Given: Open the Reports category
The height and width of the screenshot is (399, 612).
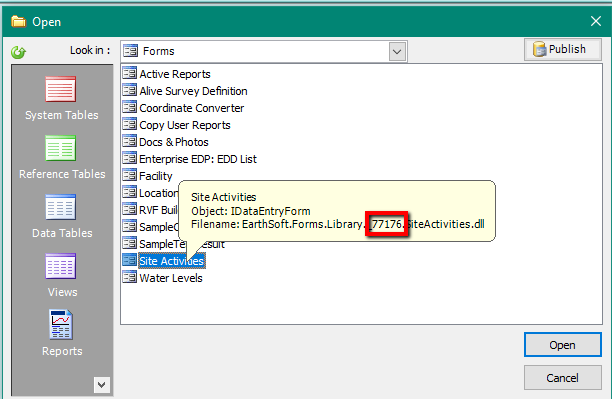Looking at the screenshot, I should pyautogui.click(x=62, y=333).
